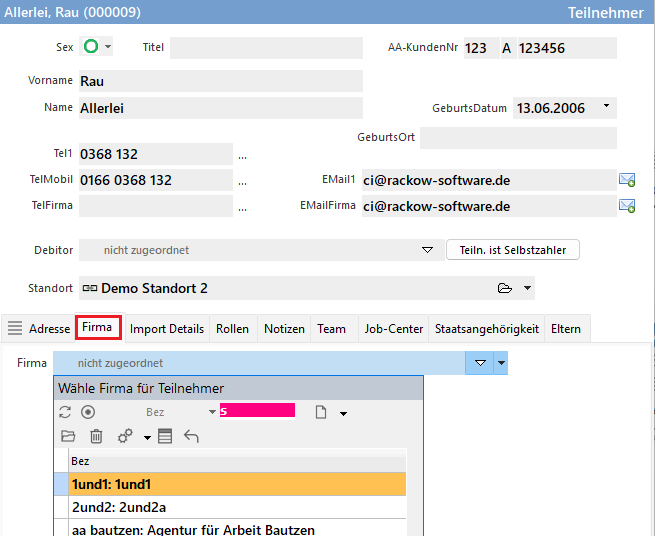The height and width of the screenshot is (536, 655).
Task: Open the Bez search field dropdown
Action: pyautogui.click(x=212, y=412)
